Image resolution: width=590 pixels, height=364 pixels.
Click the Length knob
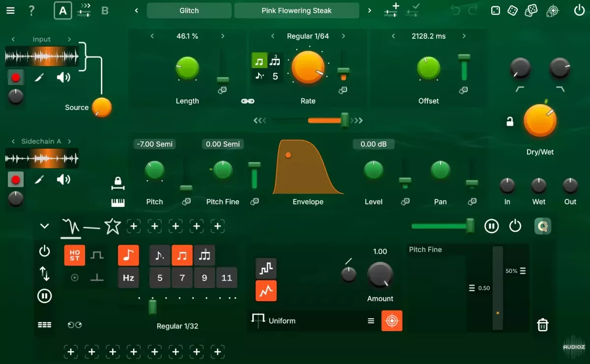187,68
